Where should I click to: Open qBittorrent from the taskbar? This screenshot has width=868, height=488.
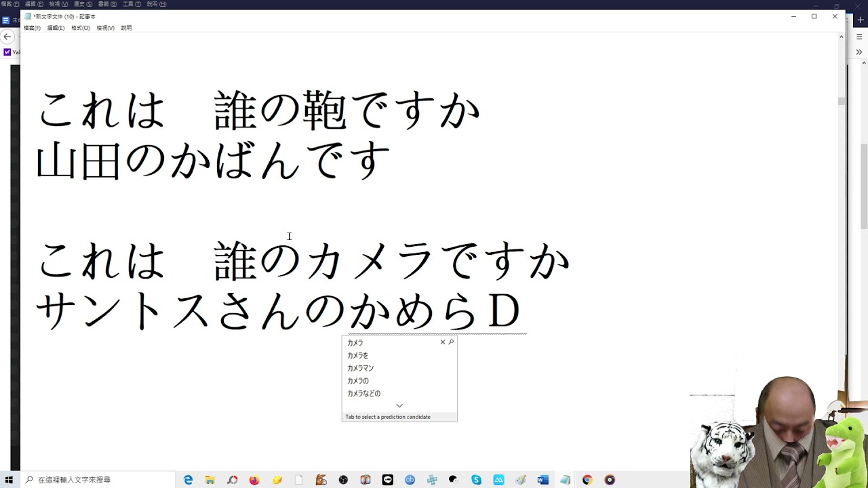click(x=410, y=480)
